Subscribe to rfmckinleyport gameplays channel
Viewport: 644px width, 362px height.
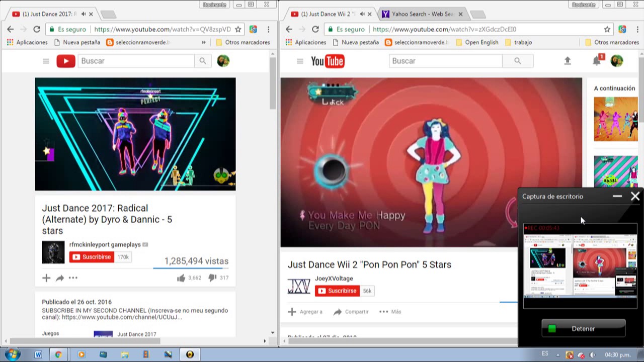(x=92, y=257)
